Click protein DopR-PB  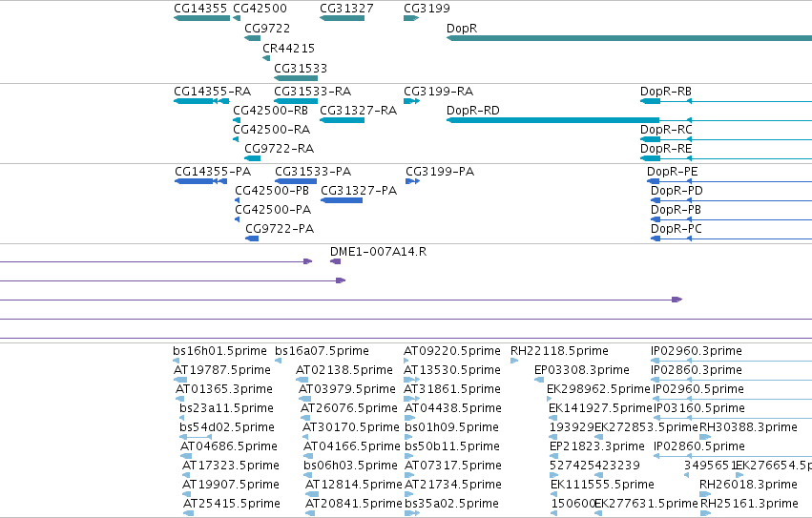731,219
